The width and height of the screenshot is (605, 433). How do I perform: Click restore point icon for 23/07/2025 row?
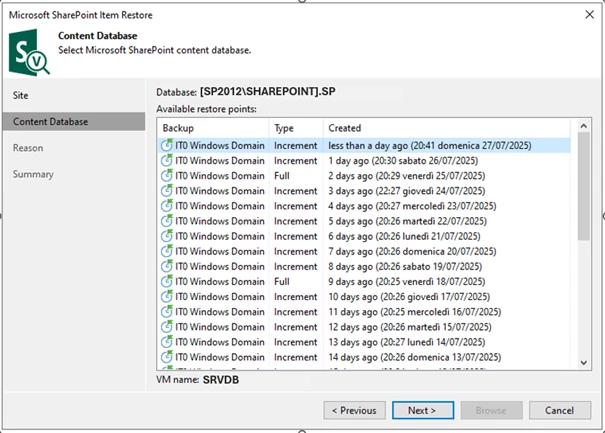(x=167, y=206)
